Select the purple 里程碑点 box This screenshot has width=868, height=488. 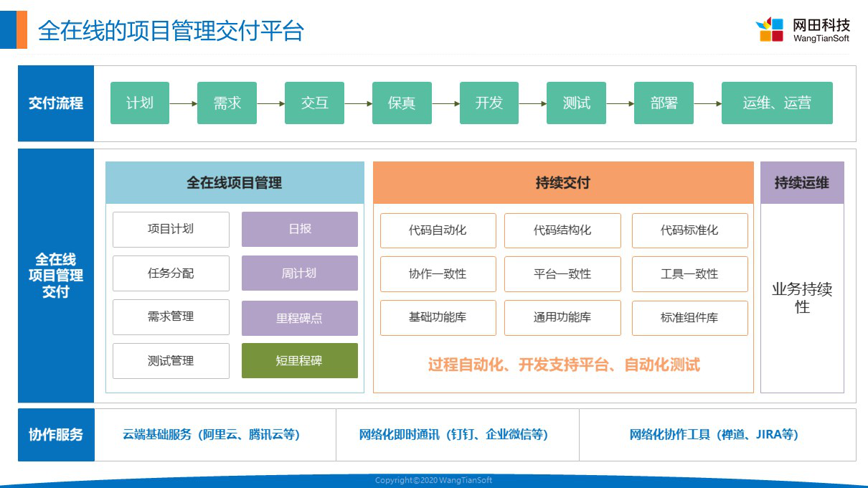[300, 318]
